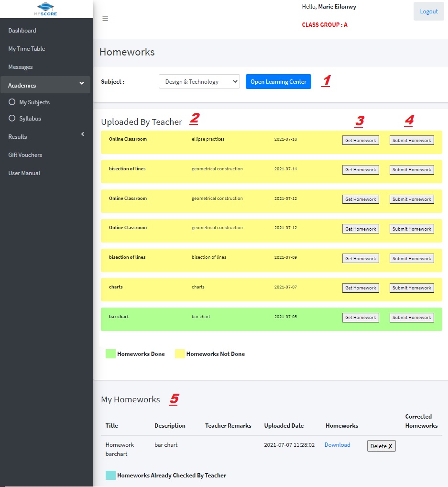The width and height of the screenshot is (448, 487).
Task: Click 'Homework barchart' title cell
Action: pyautogui.click(x=120, y=449)
